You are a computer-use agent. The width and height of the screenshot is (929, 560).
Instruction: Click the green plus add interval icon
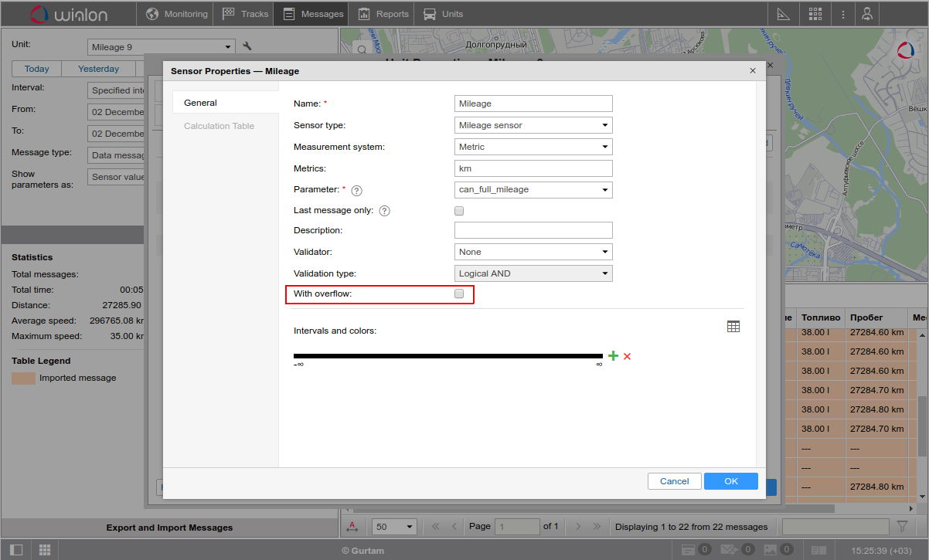coord(613,356)
